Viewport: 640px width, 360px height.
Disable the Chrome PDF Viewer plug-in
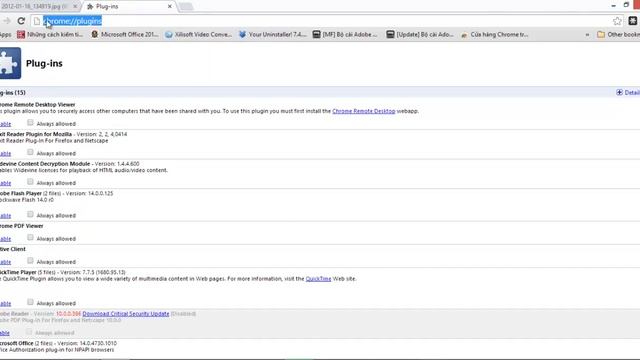coord(5,239)
